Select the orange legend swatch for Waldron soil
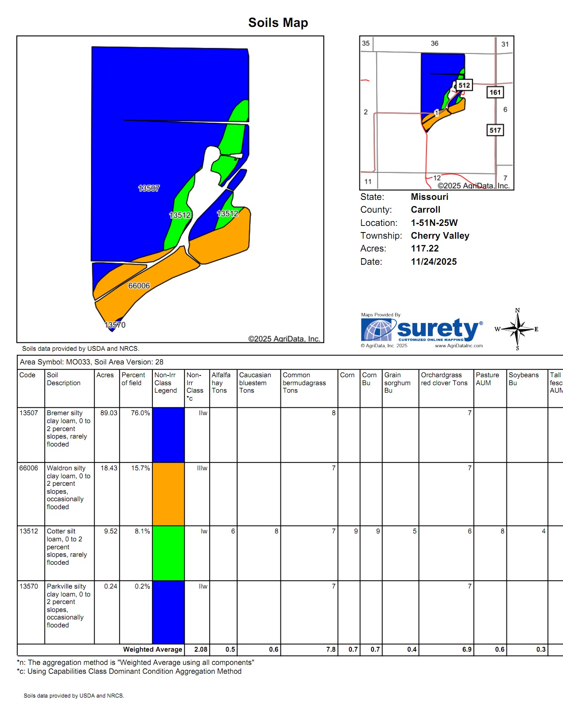 tap(168, 494)
